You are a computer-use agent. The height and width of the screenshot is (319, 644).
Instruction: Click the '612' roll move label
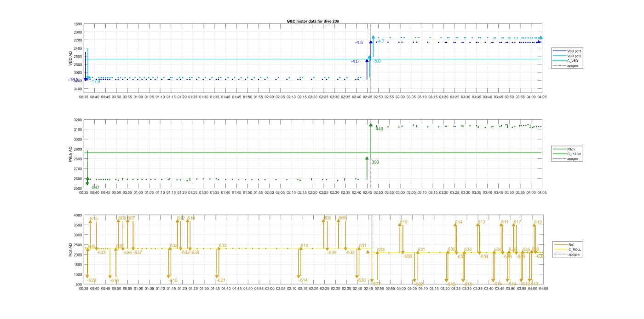(181, 218)
